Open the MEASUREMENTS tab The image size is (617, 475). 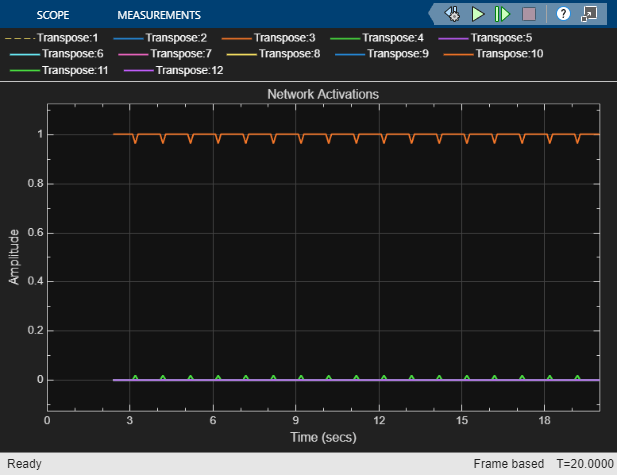tap(159, 15)
